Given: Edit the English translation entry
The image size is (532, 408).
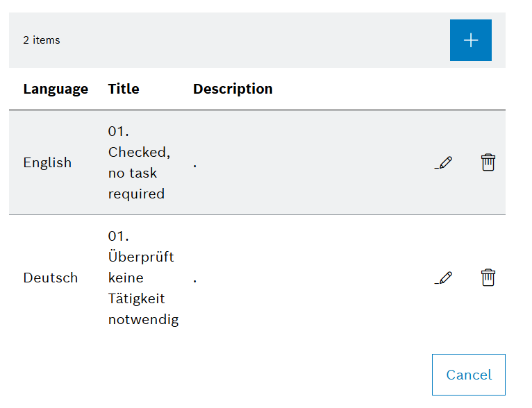Looking at the screenshot, I should coord(444,163).
